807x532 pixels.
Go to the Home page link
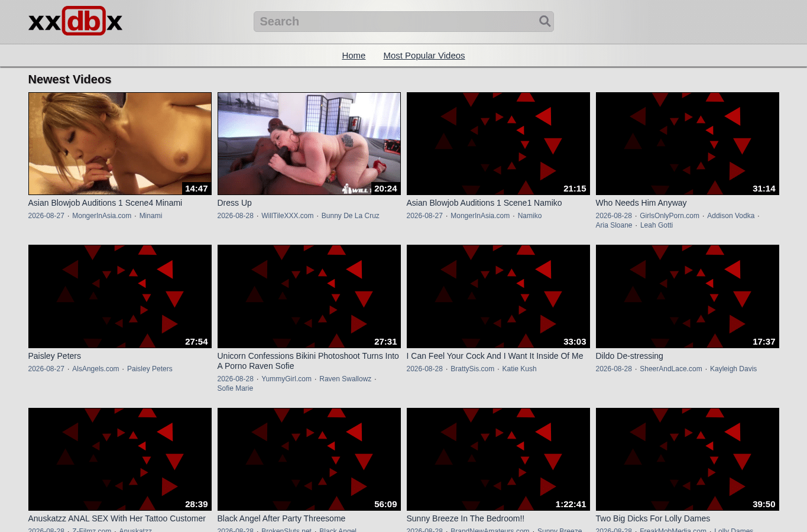[354, 56]
